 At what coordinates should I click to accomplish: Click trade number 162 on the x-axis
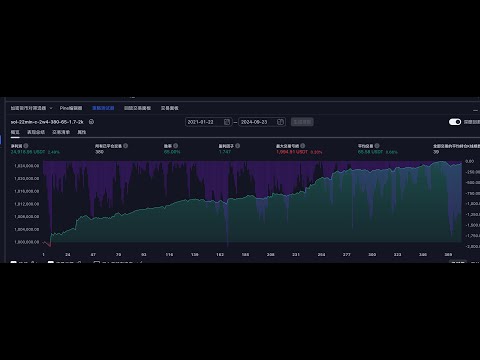[x=220, y=255]
